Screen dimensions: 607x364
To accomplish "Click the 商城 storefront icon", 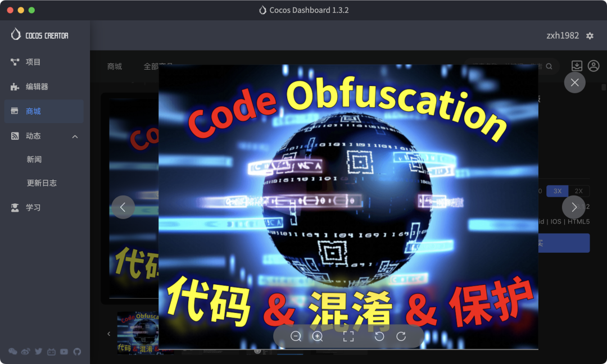I will [15, 111].
